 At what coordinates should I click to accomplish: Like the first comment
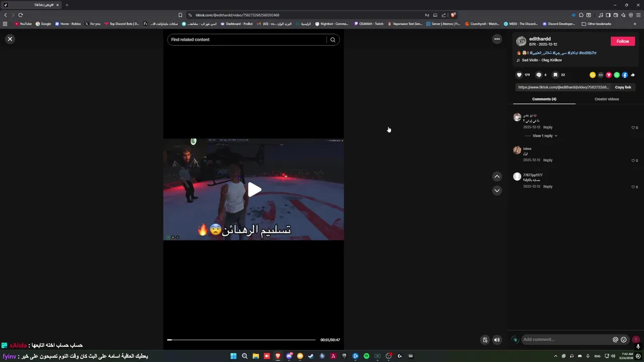tap(633, 128)
